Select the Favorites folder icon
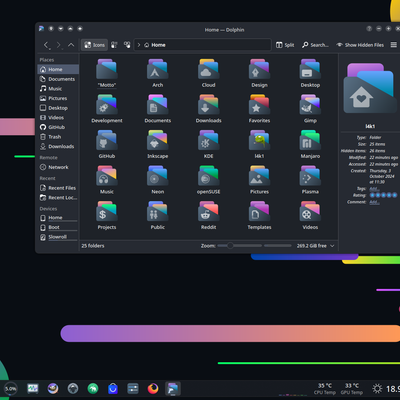The width and height of the screenshot is (400, 400). pos(259,104)
